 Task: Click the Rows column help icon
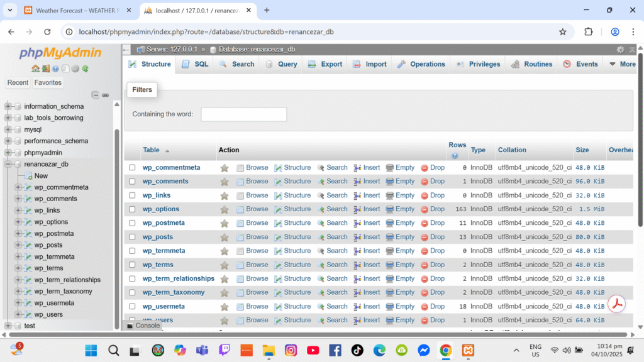455,155
